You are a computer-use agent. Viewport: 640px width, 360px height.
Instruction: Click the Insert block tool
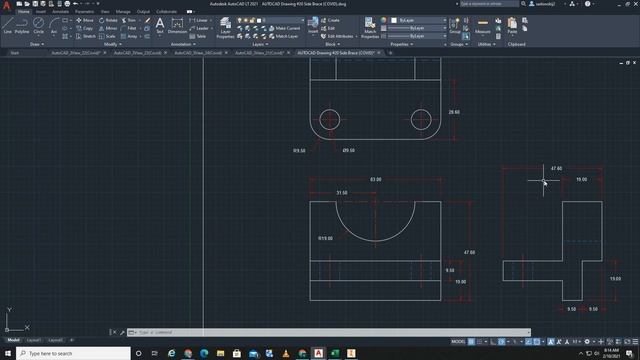click(313, 26)
